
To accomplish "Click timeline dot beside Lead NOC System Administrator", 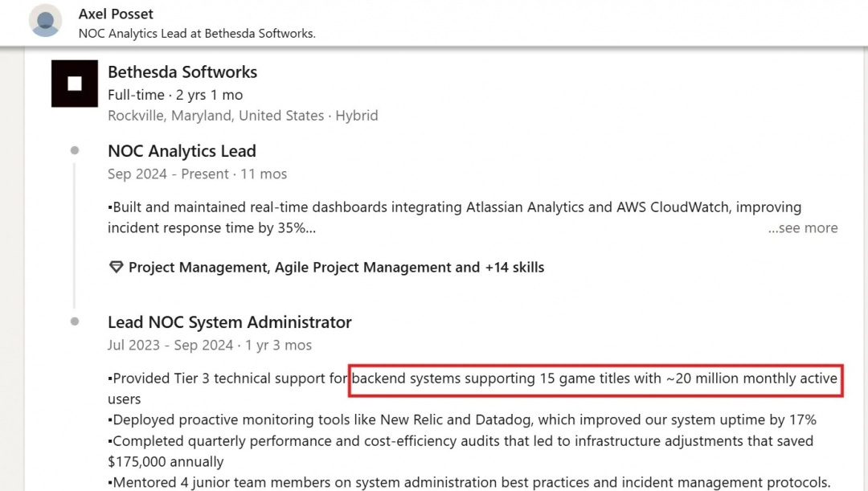I will point(75,321).
